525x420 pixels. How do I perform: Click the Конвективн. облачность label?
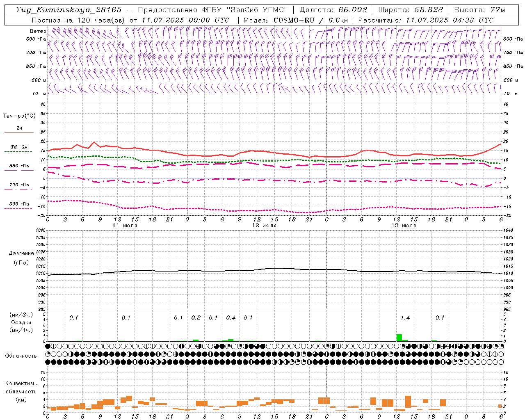point(21,387)
